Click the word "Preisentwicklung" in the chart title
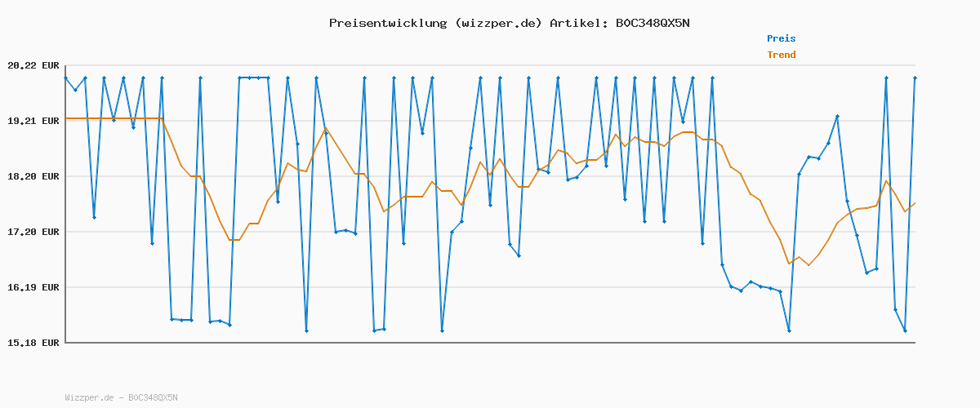The height and width of the screenshot is (408, 980). point(387,23)
